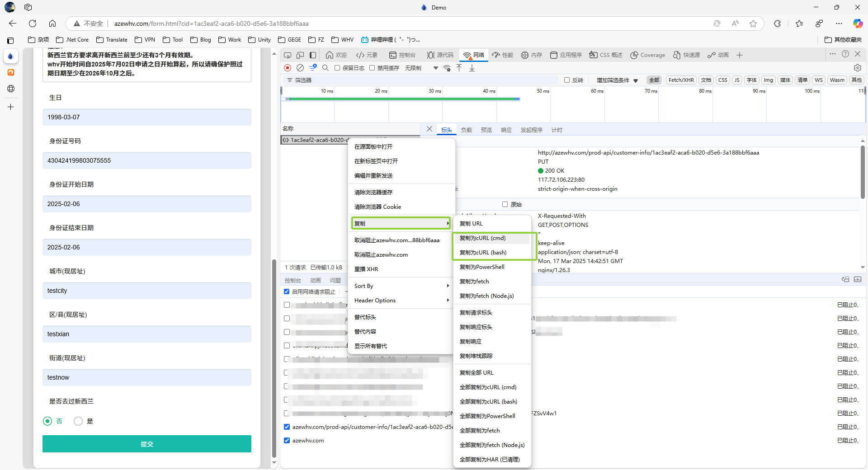The width and height of the screenshot is (868, 470).
Task: Select the 是 radio button
Action: [78, 421]
